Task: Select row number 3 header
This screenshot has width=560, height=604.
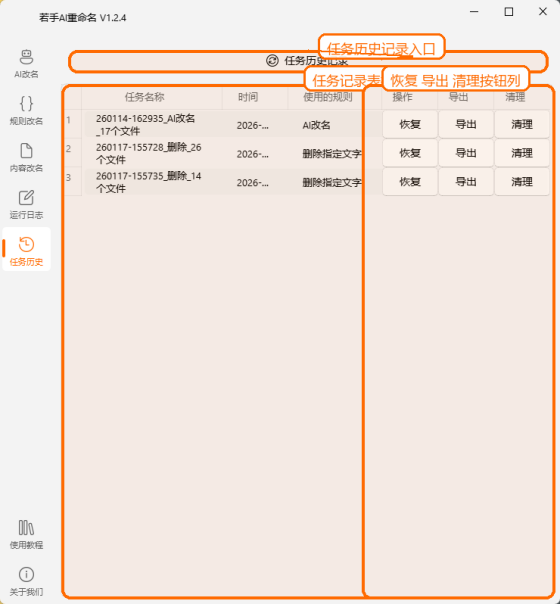Action: coord(72,182)
